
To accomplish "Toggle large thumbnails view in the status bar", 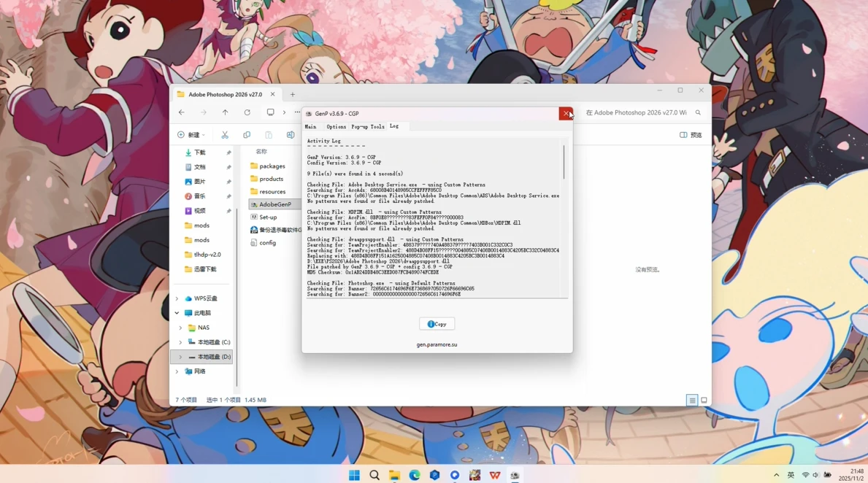I will pos(704,400).
